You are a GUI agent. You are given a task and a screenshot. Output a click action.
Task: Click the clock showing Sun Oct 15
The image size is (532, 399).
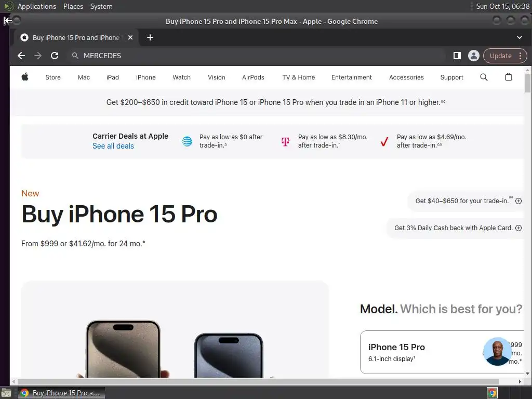(502, 6)
